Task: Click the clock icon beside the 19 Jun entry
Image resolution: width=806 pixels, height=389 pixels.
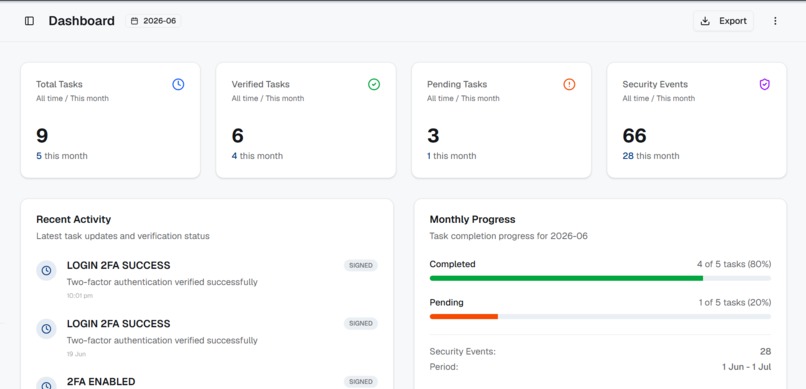Action: tap(46, 328)
